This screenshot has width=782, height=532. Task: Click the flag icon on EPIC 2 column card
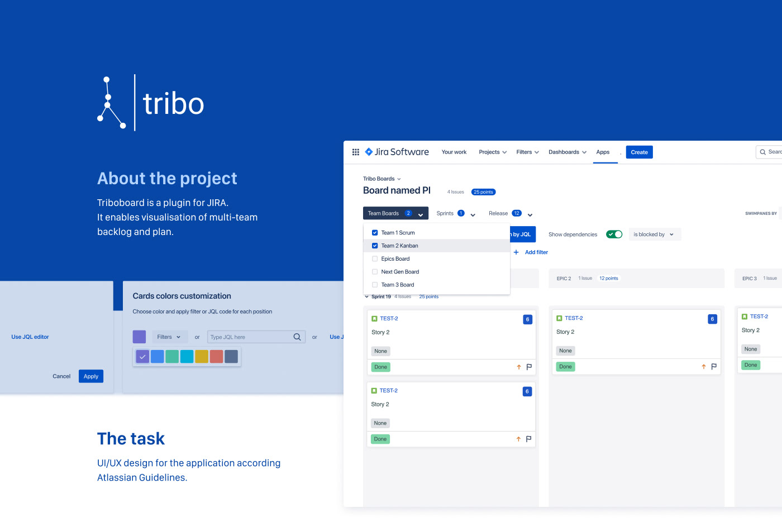(714, 367)
